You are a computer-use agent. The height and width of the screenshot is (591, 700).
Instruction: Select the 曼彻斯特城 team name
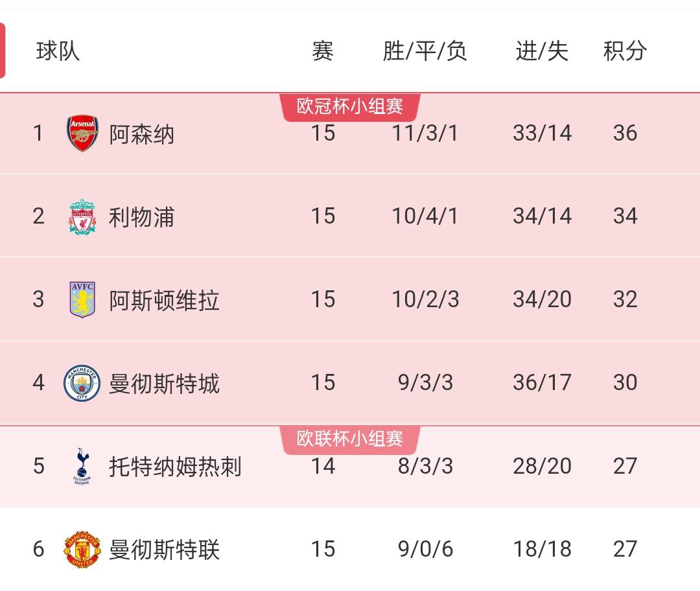pos(164,383)
